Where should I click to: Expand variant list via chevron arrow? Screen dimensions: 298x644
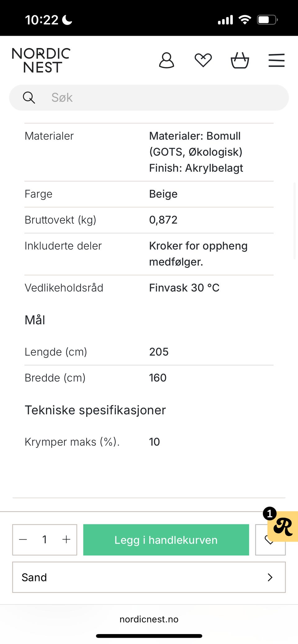click(x=270, y=577)
